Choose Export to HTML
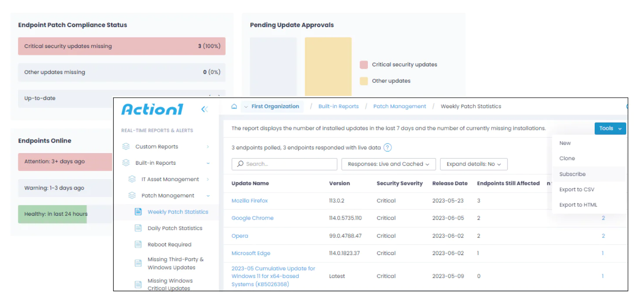 point(578,205)
